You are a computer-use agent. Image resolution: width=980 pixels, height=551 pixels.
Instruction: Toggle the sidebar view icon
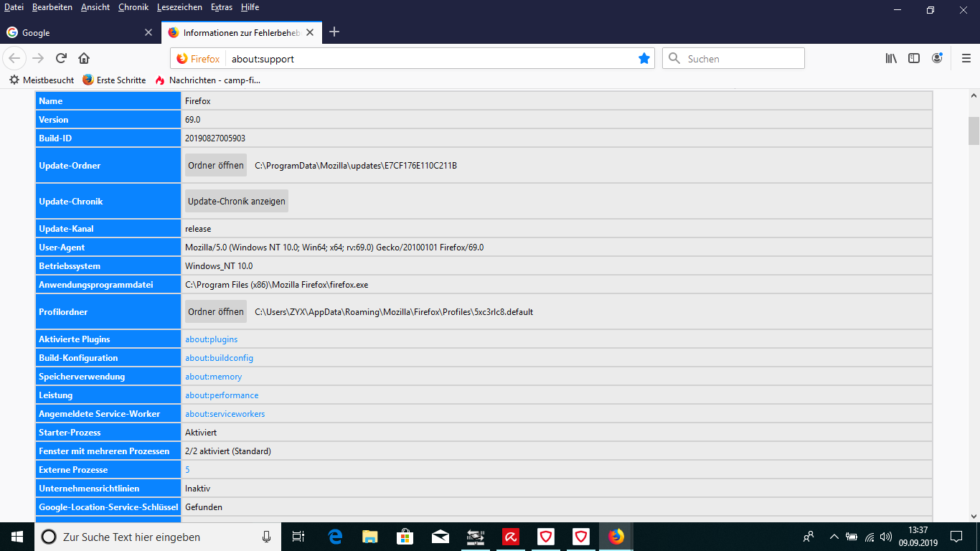tap(914, 58)
